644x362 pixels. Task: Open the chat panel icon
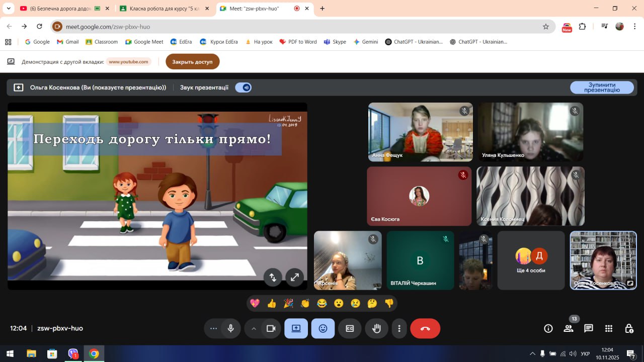tap(589, 328)
